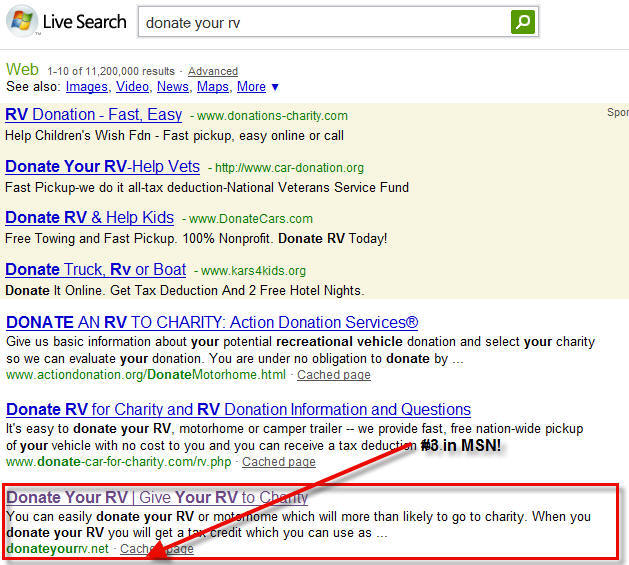Open the More search categories link
The image size is (629, 565).
251,87
